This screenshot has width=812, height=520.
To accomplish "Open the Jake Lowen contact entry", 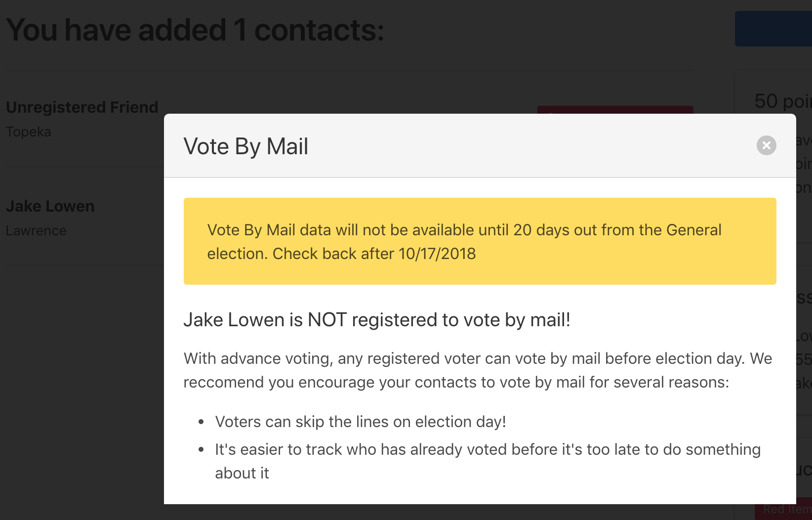I will point(50,206).
